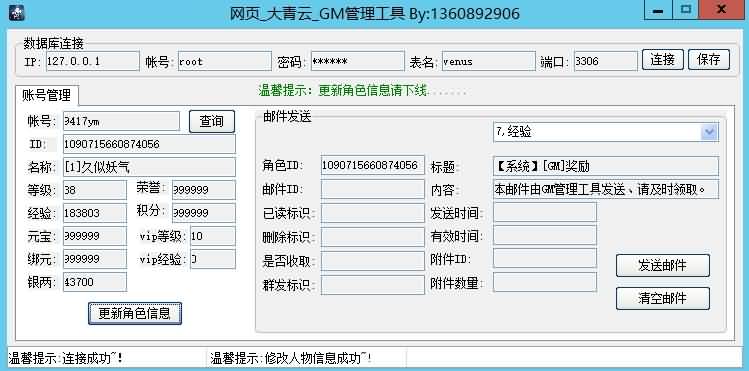Focus the 等级 field showing 38
The image size is (749, 371).
(x=95, y=190)
